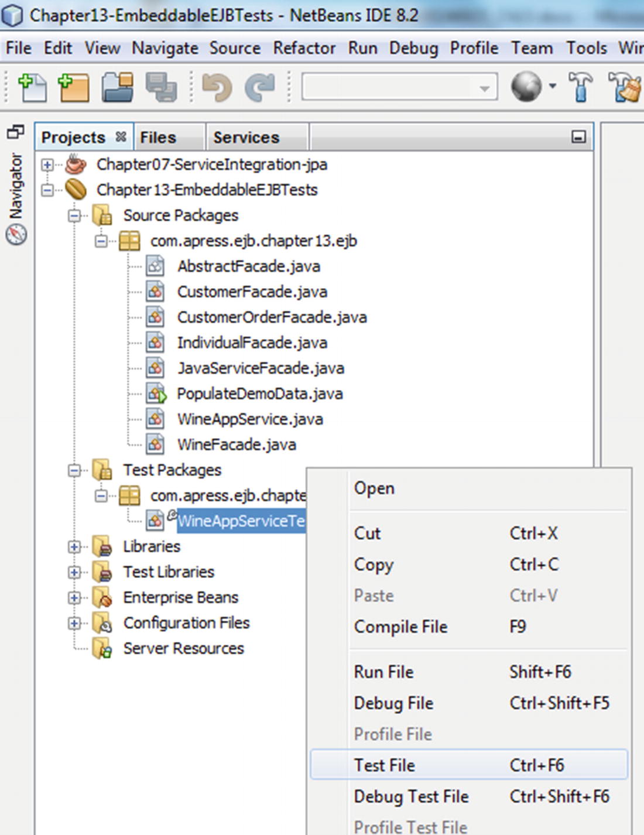Select CustomerOrderFacade.java in the tree
This screenshot has height=835, width=644.
coord(272,317)
